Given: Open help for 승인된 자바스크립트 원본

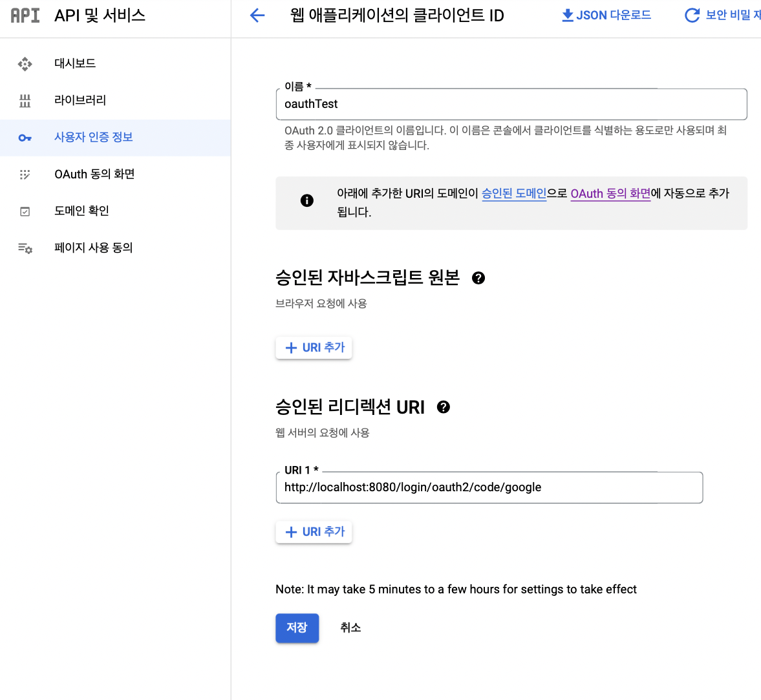Looking at the screenshot, I should point(478,278).
